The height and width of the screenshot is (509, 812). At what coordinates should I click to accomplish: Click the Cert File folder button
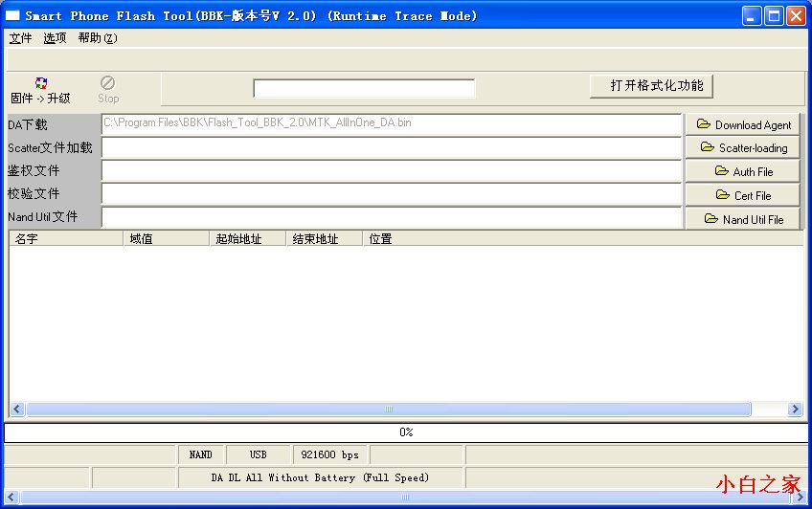click(743, 195)
